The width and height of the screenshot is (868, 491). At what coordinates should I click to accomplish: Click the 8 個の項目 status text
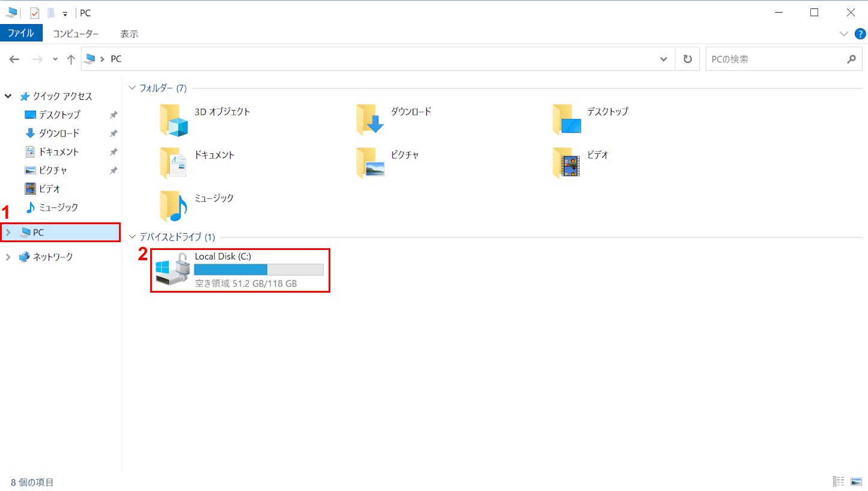pos(32,482)
